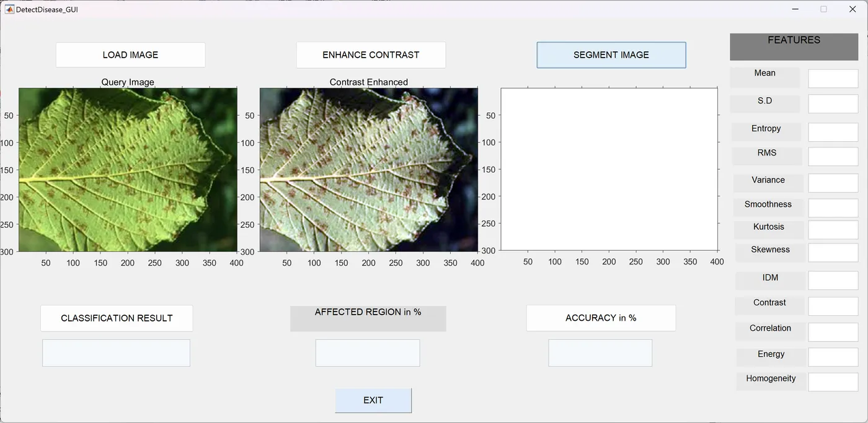
Task: Click the Correlation feature label
Action: click(x=771, y=331)
